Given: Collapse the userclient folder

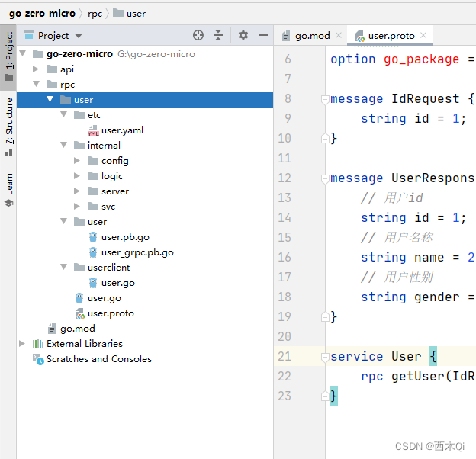Looking at the screenshot, I should pyautogui.click(x=64, y=267).
